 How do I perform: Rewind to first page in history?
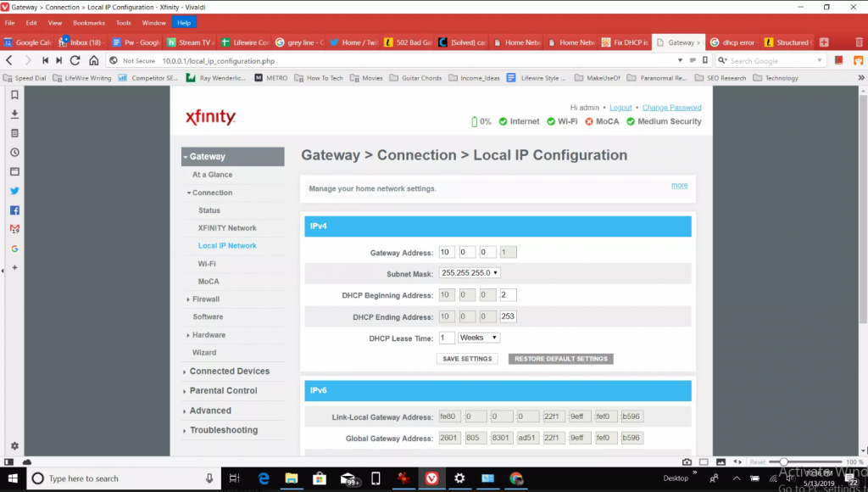coord(45,60)
